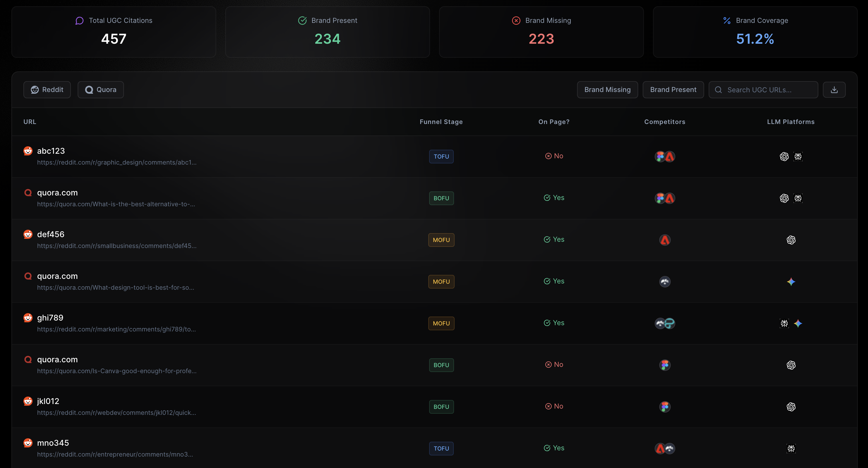
Task: Click the Adobe competitor icon on def456 row
Action: pos(664,240)
